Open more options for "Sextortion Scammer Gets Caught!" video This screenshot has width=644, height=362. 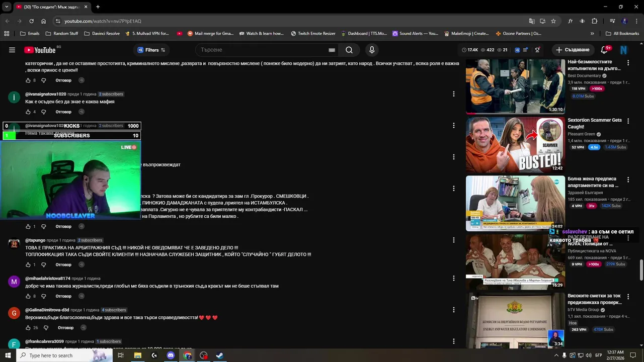click(x=628, y=121)
